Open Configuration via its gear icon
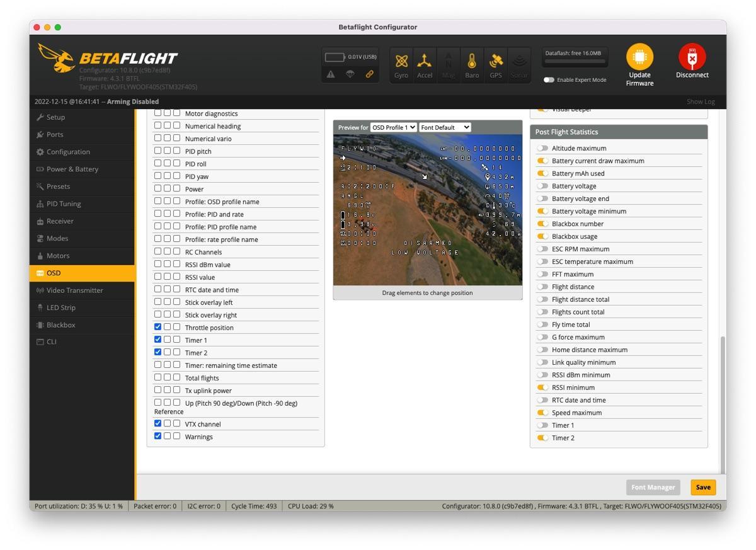756x550 pixels. coord(40,152)
